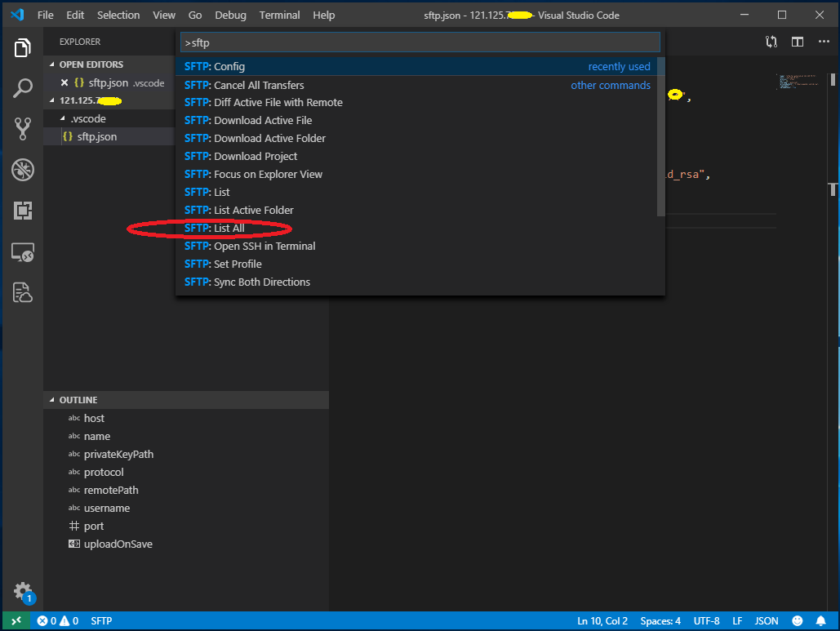This screenshot has height=631, width=840.
Task: Click the remote window indicator in status bar
Action: click(16, 621)
